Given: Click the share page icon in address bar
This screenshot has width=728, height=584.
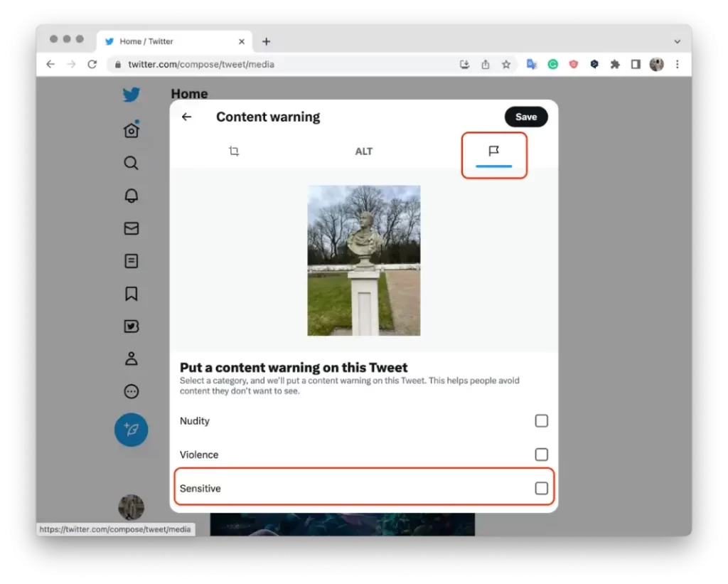Looking at the screenshot, I should click(486, 65).
